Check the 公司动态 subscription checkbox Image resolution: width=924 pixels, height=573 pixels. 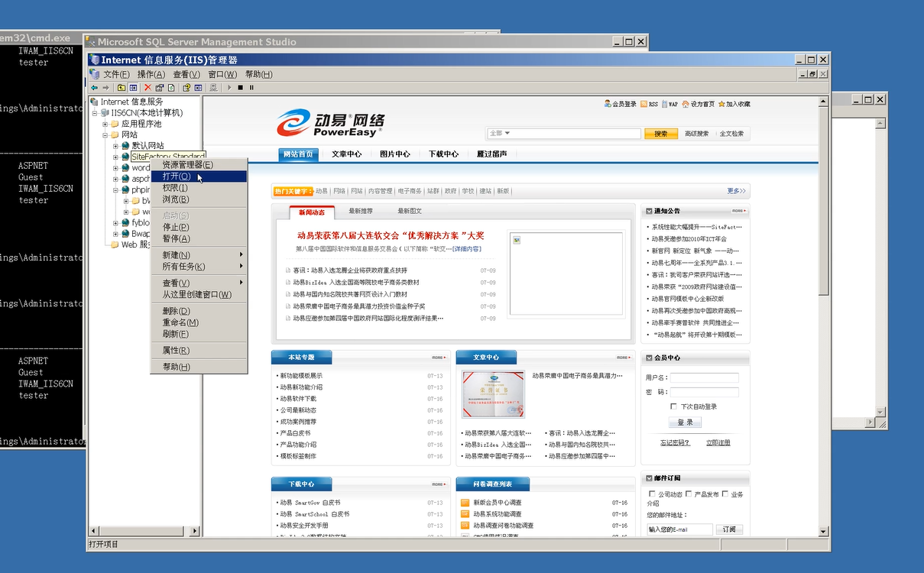click(651, 494)
